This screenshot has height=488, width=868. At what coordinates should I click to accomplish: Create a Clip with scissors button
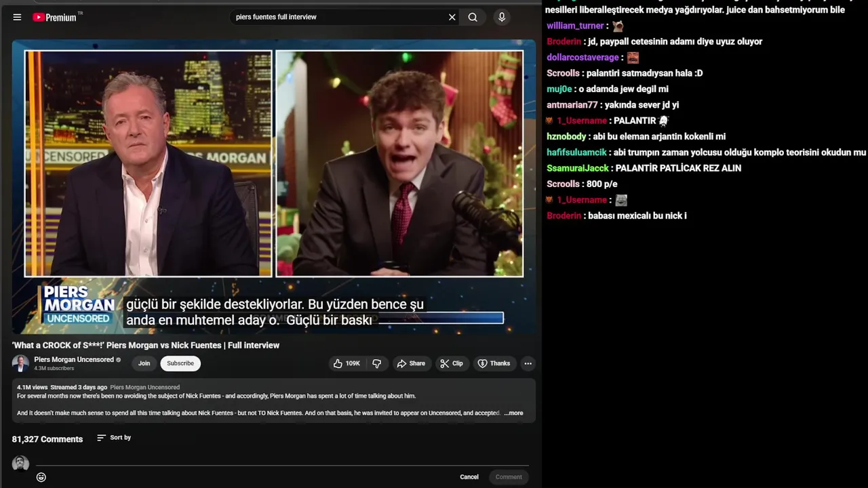(x=452, y=363)
